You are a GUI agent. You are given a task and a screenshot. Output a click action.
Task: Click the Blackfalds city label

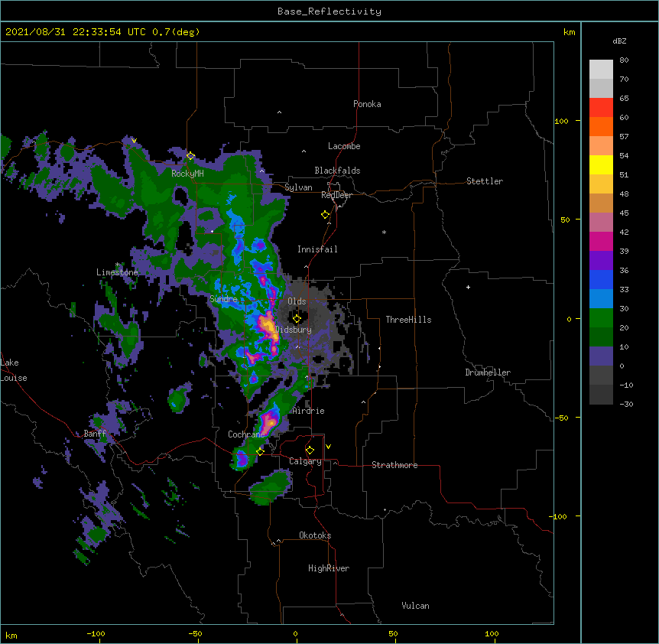(x=337, y=171)
